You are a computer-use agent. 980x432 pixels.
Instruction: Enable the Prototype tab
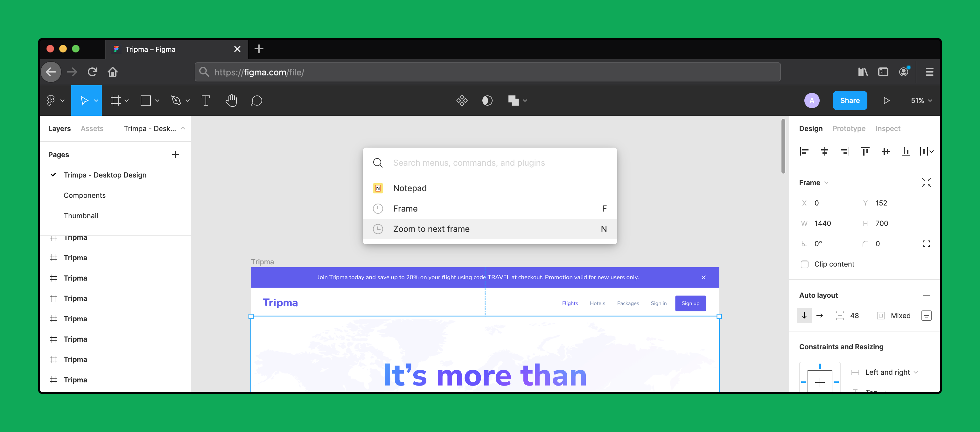849,128
